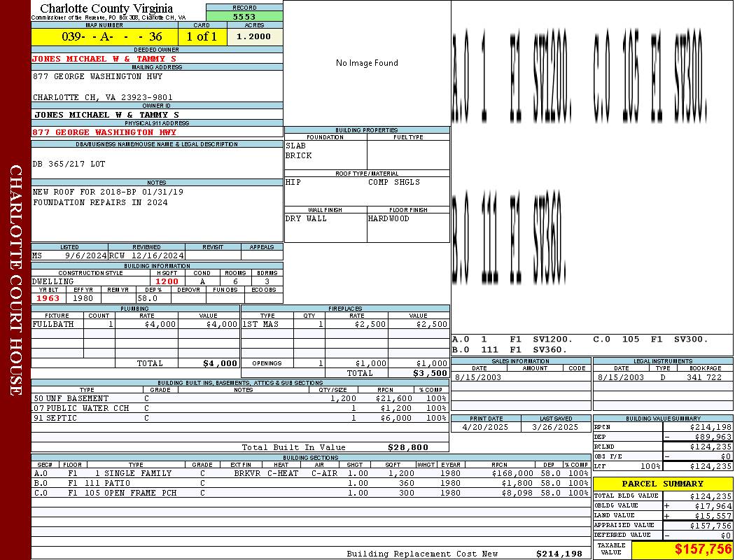Click note FOUNDATION REPAIRS IN 2024

pyautogui.click(x=100, y=202)
